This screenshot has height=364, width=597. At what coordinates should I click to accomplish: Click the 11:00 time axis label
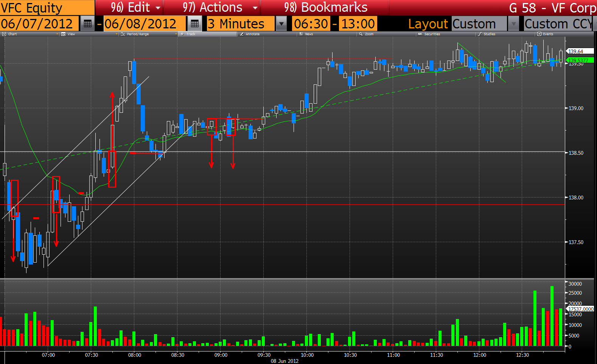point(393,355)
